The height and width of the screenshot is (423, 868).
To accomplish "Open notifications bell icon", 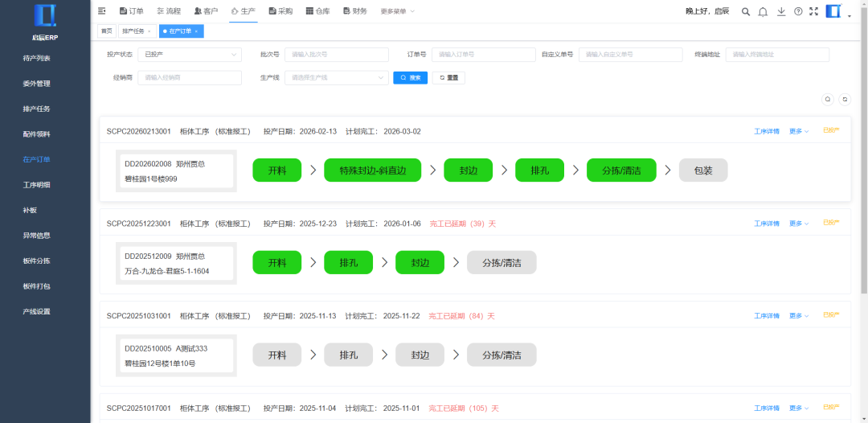I will coord(763,11).
